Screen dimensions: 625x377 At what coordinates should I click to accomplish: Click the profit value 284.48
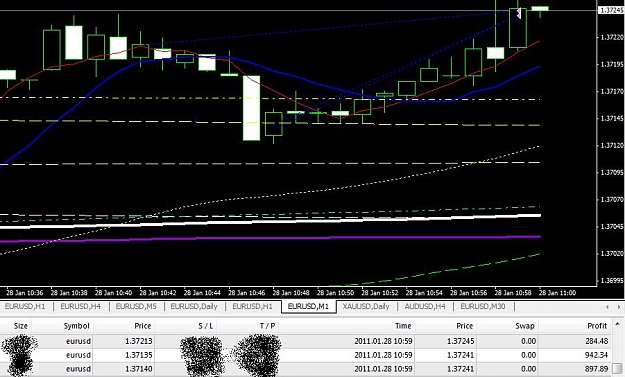coord(596,341)
